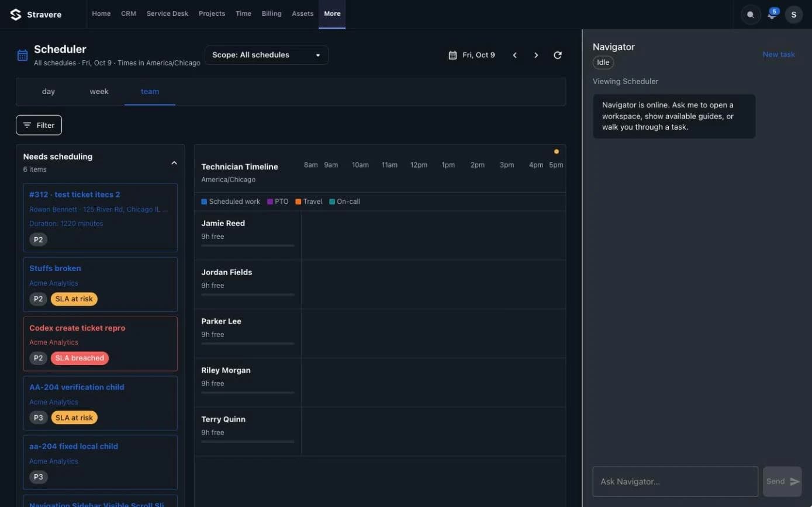Start a New task in Navigator
Viewport: 812px width, 507px height.
coord(779,54)
